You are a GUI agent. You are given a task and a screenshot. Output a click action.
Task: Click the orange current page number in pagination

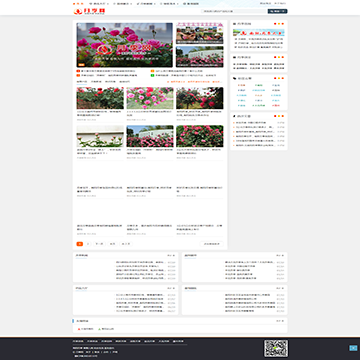[80, 244]
